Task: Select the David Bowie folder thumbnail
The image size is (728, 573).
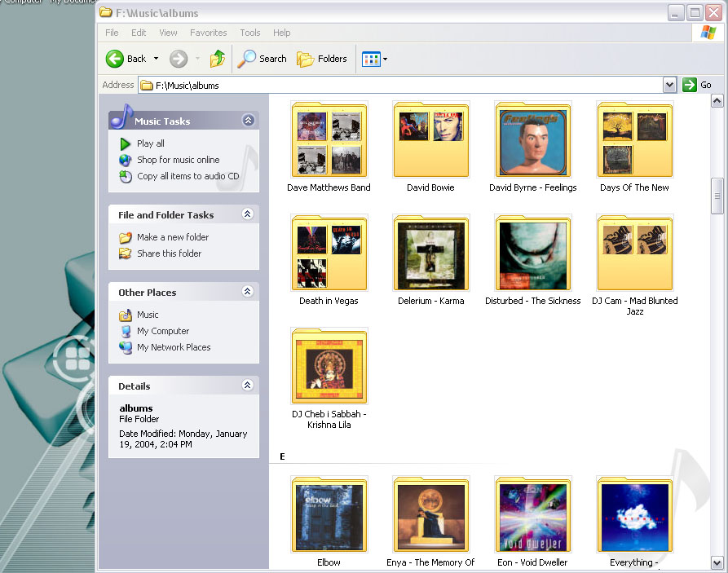Action: pos(431,139)
